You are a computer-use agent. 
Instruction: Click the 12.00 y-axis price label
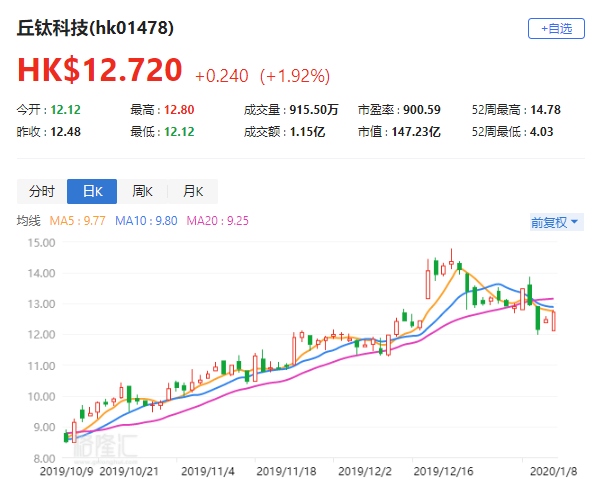pyautogui.click(x=42, y=335)
